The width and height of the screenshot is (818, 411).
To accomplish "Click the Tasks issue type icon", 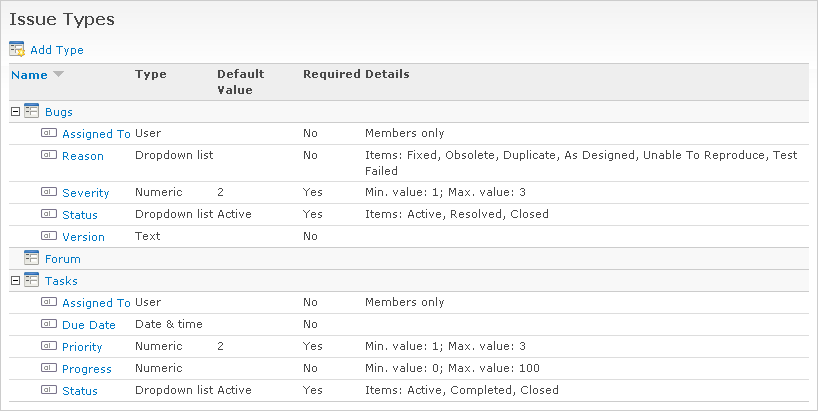I will tap(31, 280).
